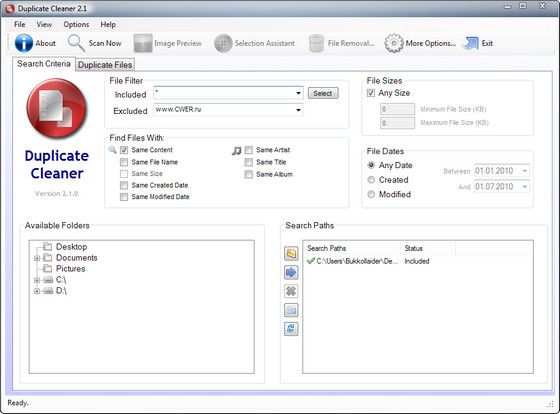This screenshot has height=414, width=560.
Task: Click the refresh arrows button beside Search Paths
Action: tap(291, 329)
